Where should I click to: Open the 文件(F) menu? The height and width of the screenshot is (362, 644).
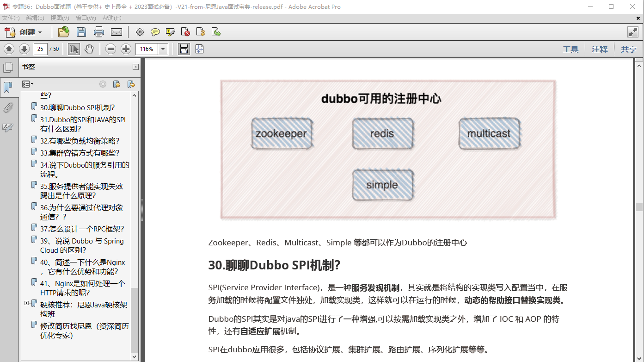click(11, 18)
